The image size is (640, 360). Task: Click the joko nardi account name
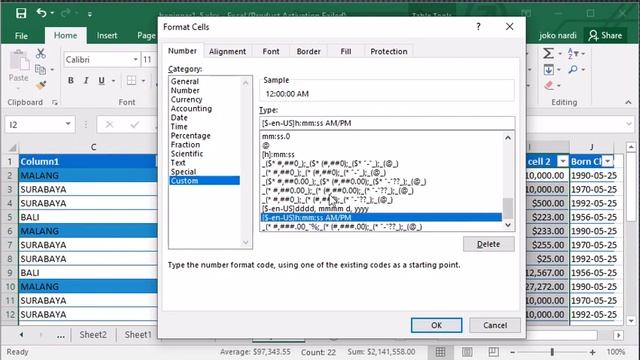coord(558,36)
